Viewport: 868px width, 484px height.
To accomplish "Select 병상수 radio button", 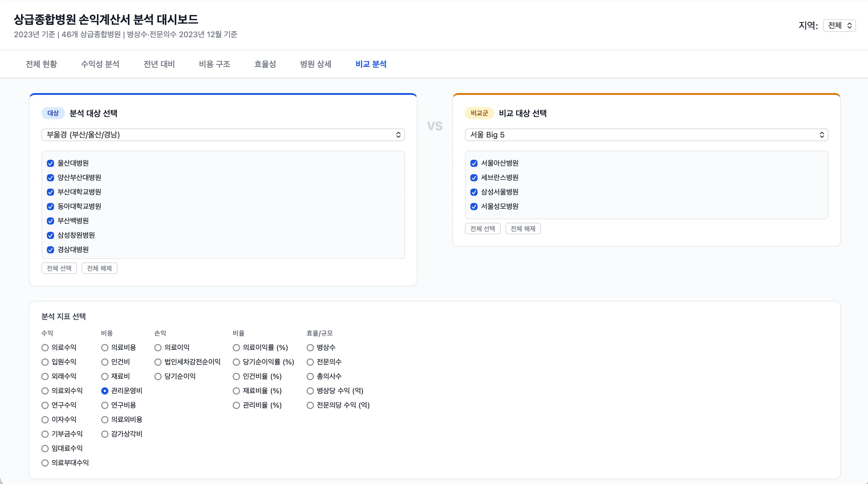I will pos(310,348).
